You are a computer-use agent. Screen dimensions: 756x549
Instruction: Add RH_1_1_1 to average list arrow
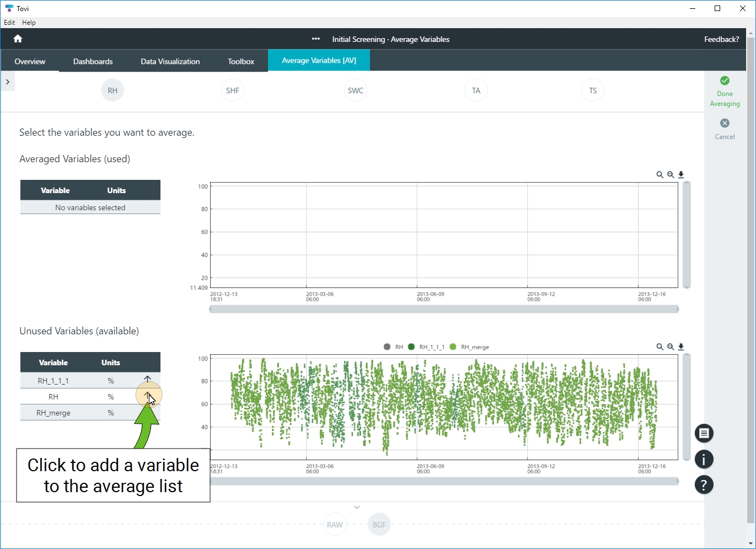pyautogui.click(x=147, y=380)
